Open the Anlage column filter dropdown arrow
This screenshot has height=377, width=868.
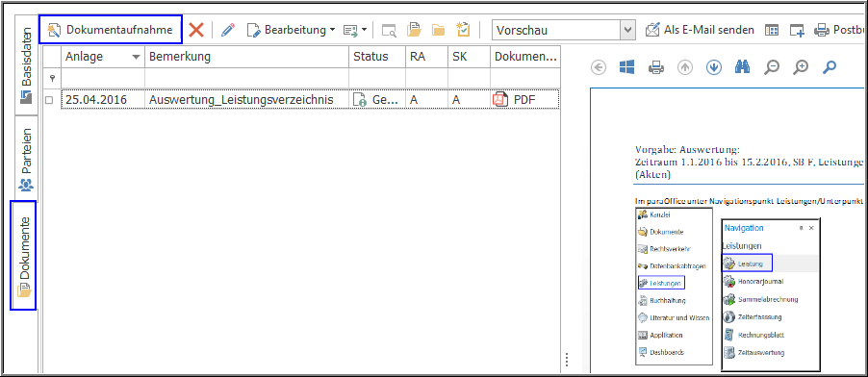pyautogui.click(x=136, y=57)
